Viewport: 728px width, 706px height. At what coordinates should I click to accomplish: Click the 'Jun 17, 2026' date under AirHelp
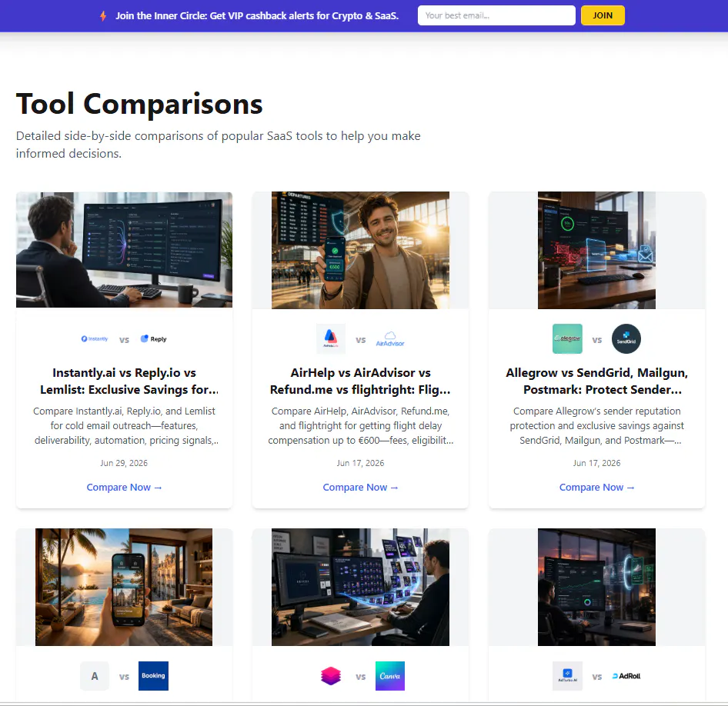click(x=360, y=463)
